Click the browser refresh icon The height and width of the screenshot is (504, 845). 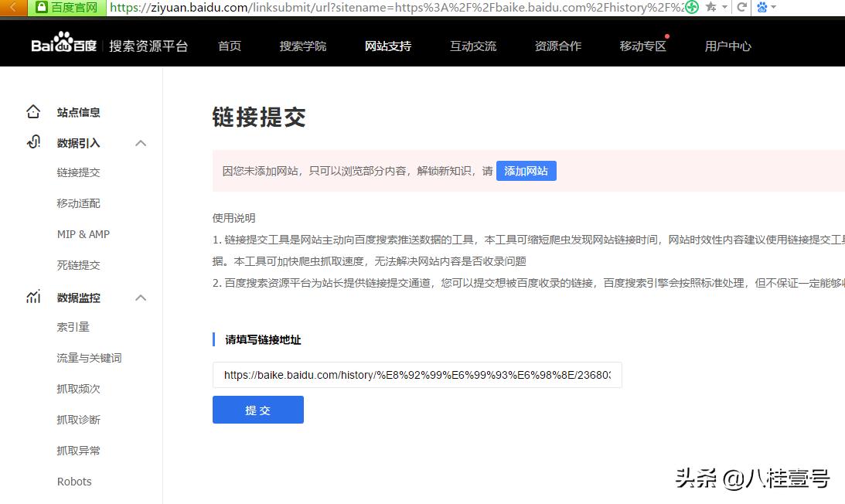[x=741, y=8]
